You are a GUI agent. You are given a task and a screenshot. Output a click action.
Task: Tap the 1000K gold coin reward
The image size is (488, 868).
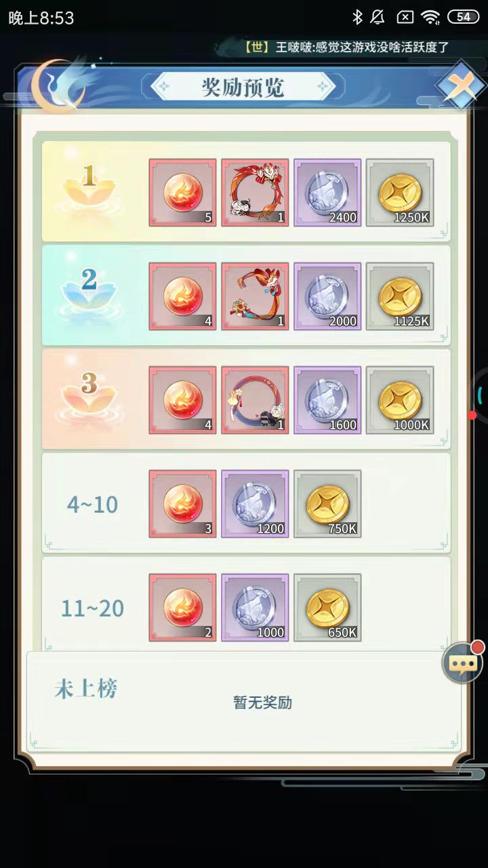click(x=400, y=400)
